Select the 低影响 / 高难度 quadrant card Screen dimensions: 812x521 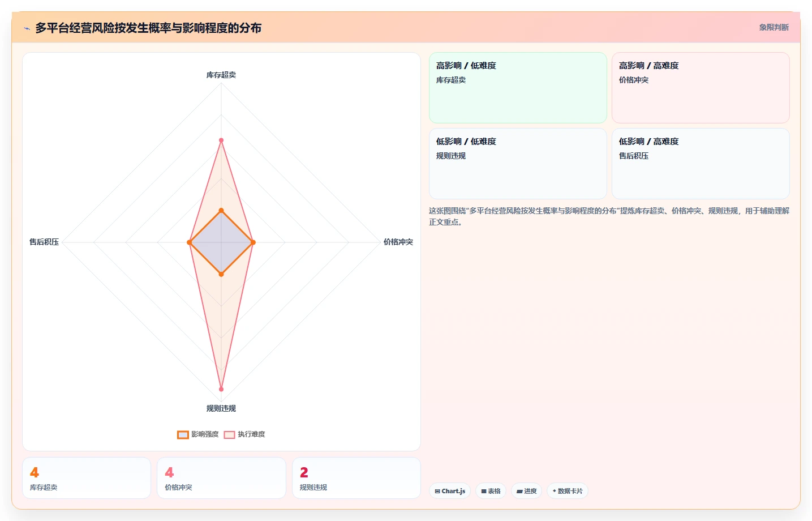tap(701, 164)
